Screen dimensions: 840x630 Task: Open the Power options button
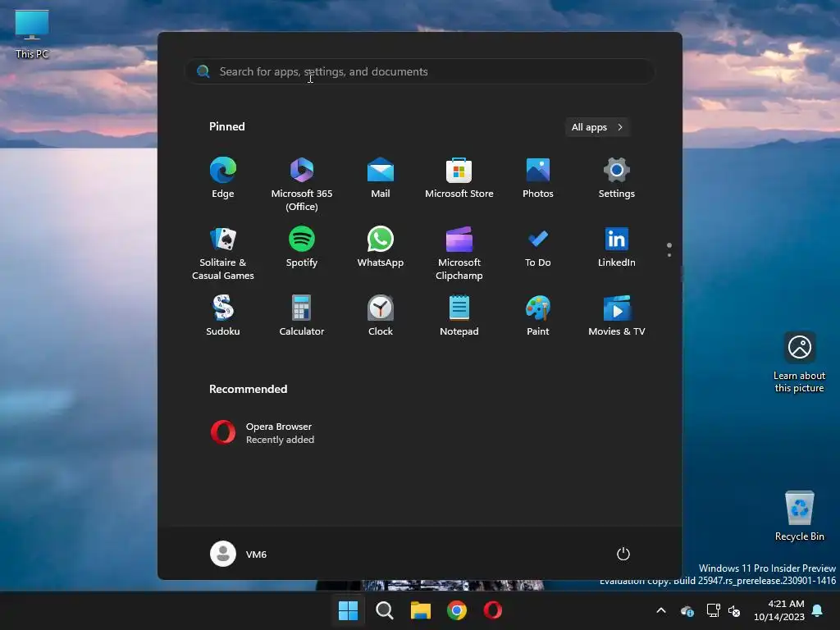pyautogui.click(x=623, y=554)
